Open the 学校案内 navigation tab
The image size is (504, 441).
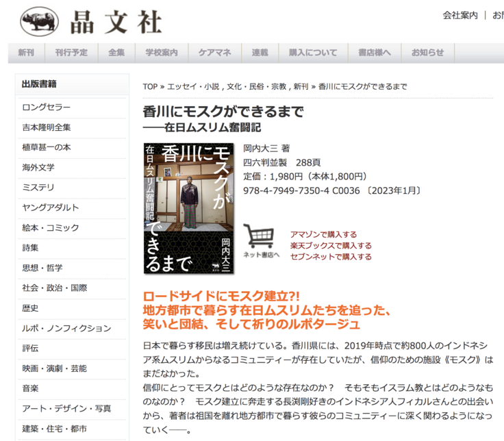162,53
